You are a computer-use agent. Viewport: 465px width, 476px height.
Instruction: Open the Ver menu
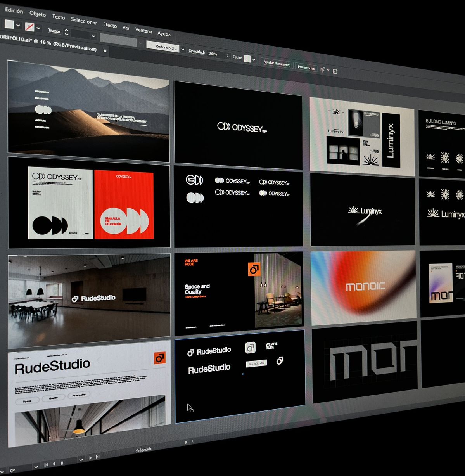coord(126,28)
